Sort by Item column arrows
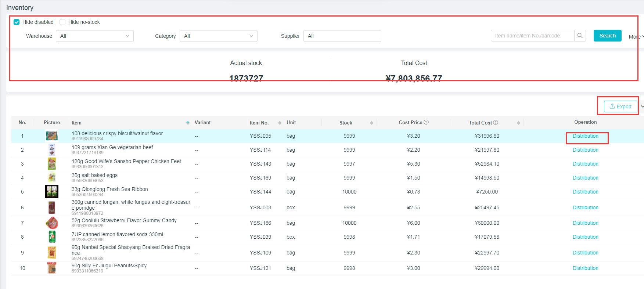Viewport: 644px width, 289px height. click(x=188, y=123)
